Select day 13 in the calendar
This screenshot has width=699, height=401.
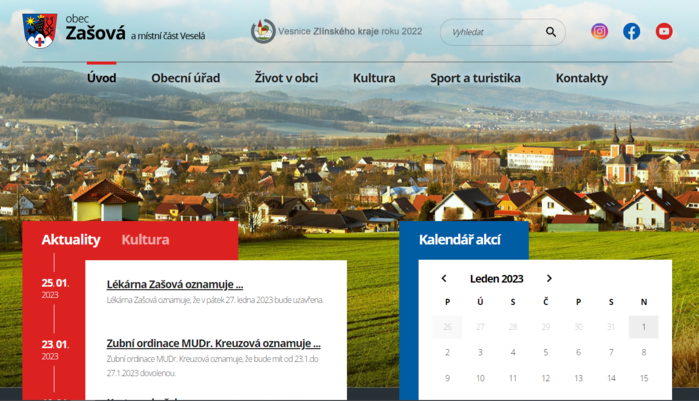(x=578, y=378)
